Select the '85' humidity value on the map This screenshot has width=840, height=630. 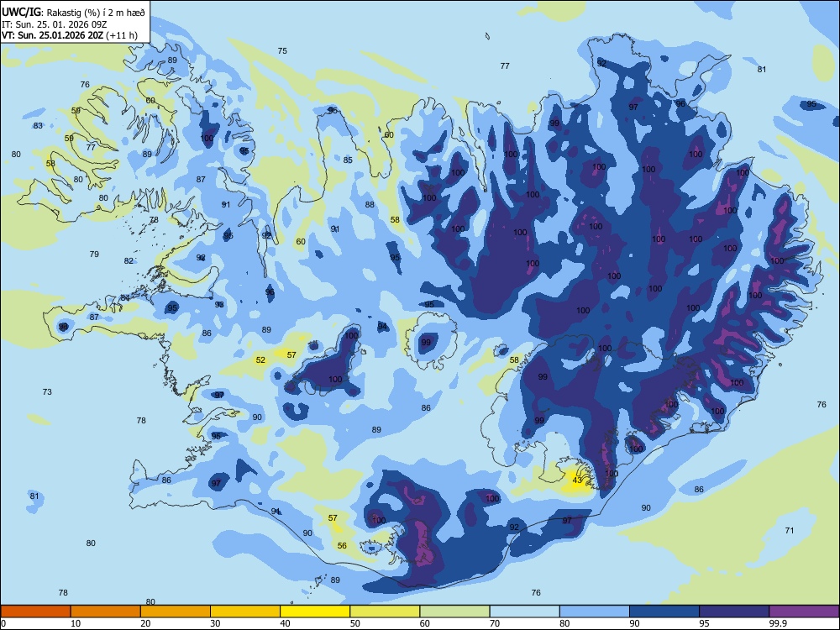pos(348,160)
